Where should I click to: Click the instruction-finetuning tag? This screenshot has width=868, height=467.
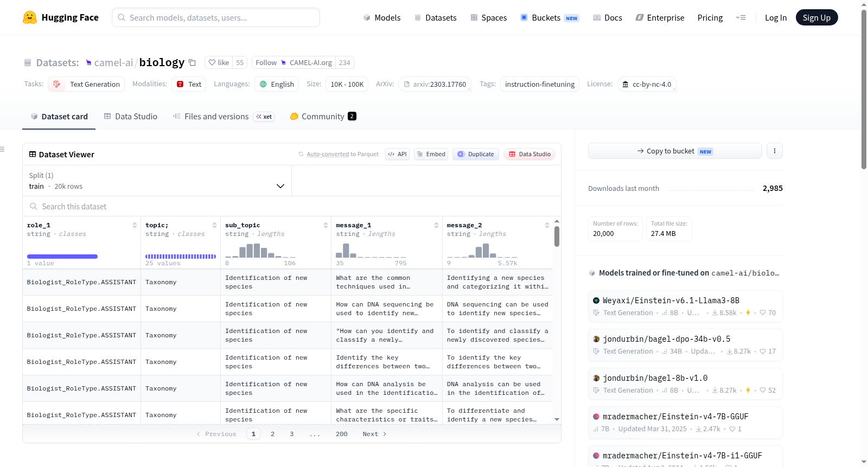(540, 84)
